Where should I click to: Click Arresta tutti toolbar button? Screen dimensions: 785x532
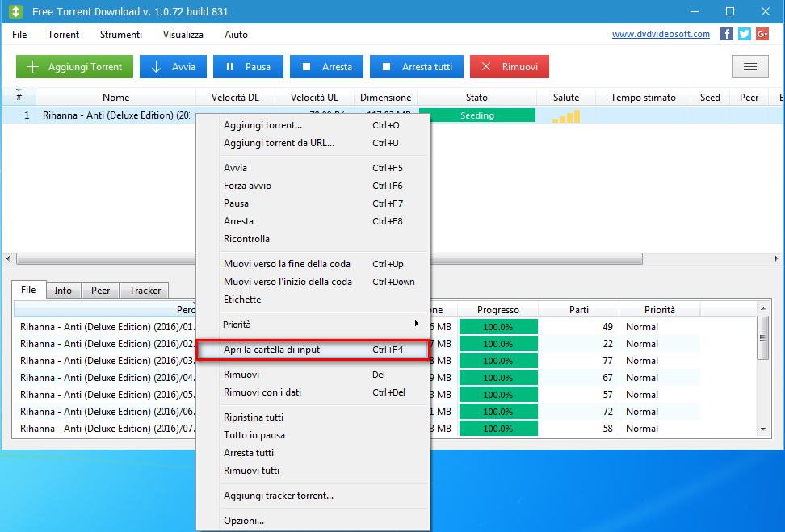[x=417, y=66]
